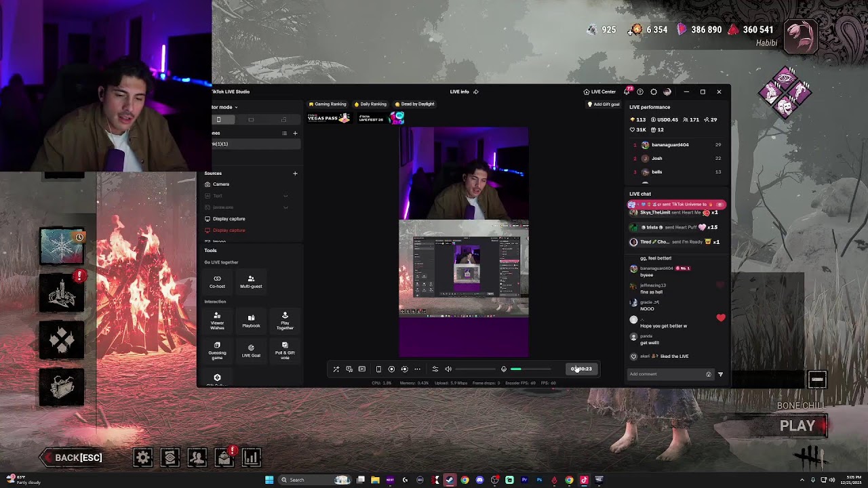Viewport: 868px width, 488px height.
Task: Click the phone preview icon in toolbar
Action: pyautogui.click(x=378, y=369)
